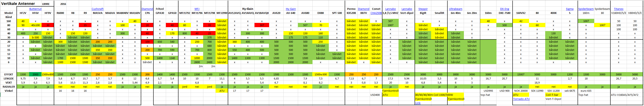Select the 'euro 435' price cell
Screen dimensions: 644x106
pyautogui.click(x=586, y=91)
